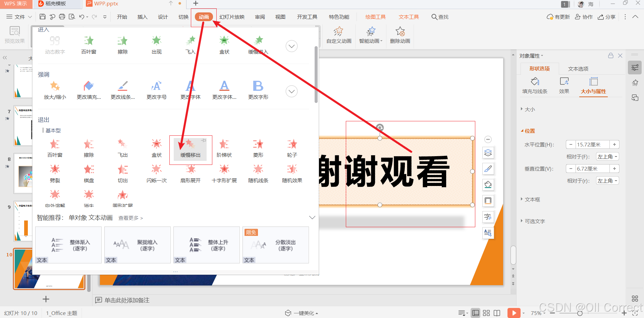Click the slide canvas vertical scrollbar
Screen dimensions: 644x318
pos(513,255)
